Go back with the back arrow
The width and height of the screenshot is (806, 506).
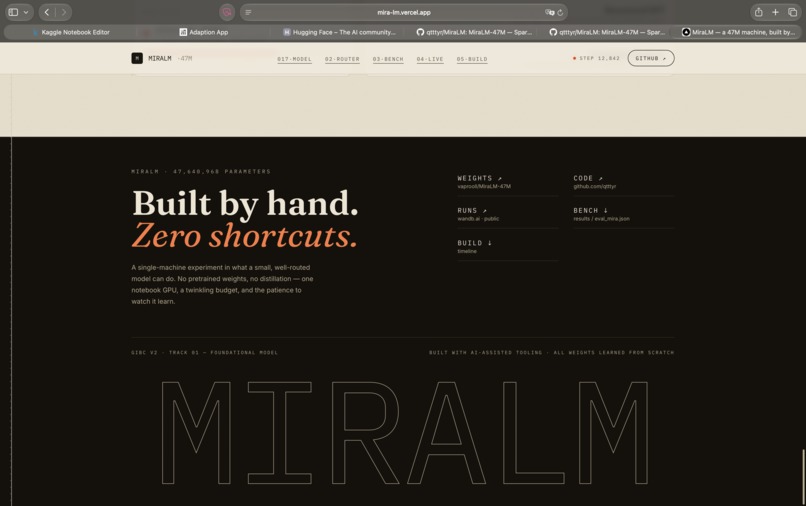(47, 12)
